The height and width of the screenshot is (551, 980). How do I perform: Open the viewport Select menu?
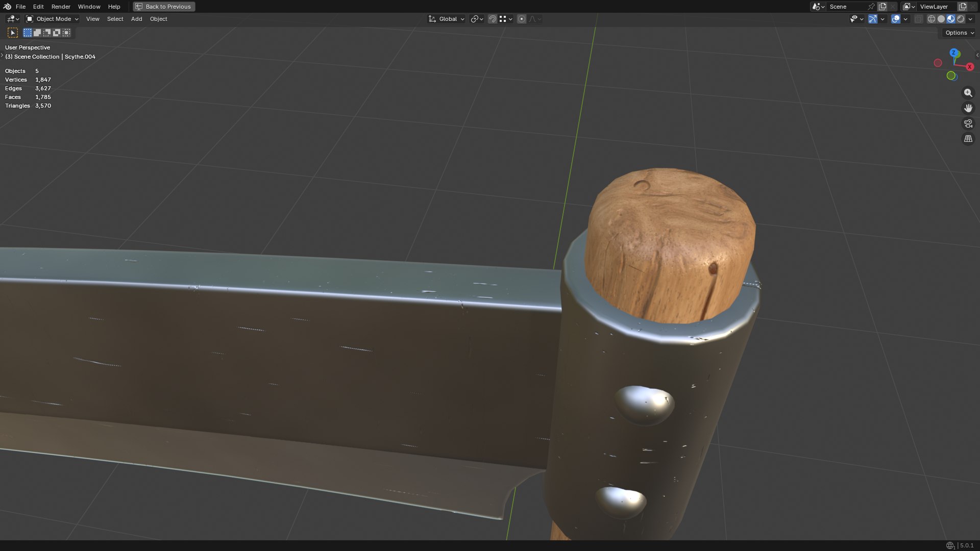(115, 19)
